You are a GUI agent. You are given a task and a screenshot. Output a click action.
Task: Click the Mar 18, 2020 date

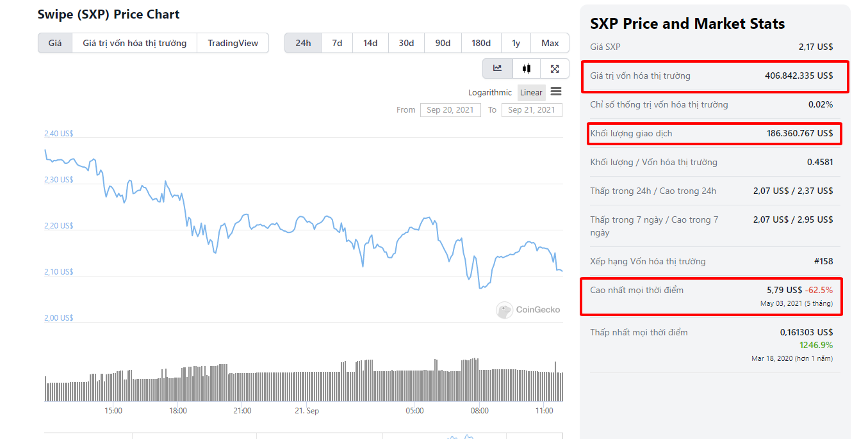[772, 358]
